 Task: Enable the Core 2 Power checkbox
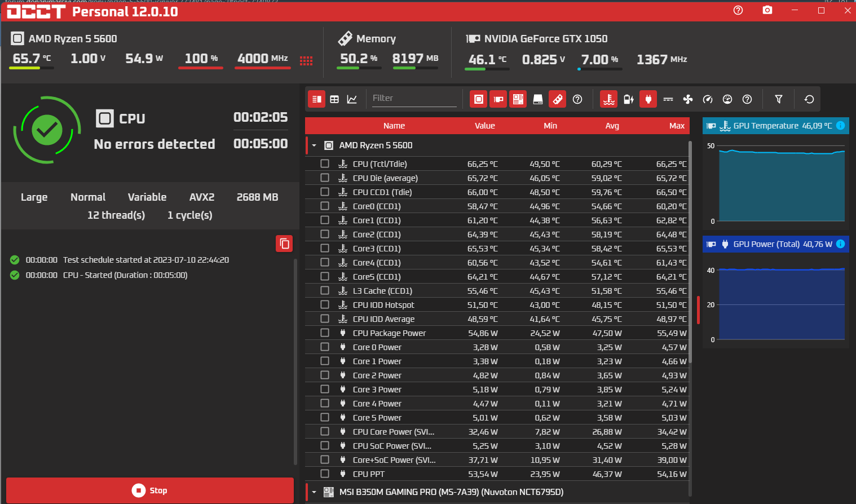point(325,375)
